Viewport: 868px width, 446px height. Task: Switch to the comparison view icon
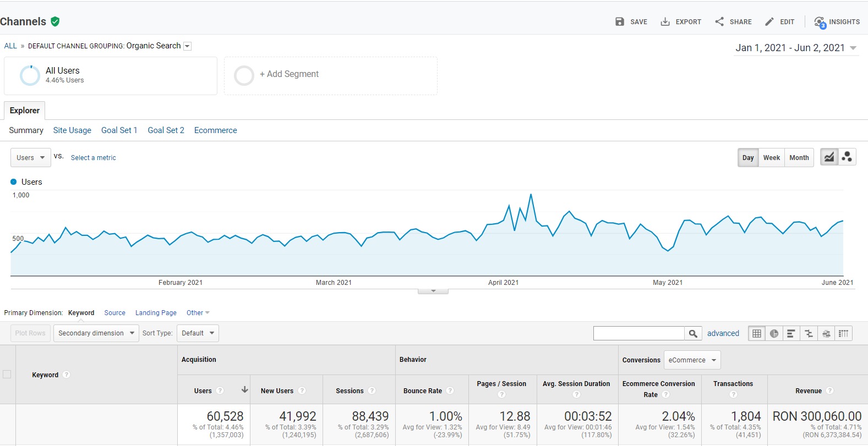[x=809, y=333]
